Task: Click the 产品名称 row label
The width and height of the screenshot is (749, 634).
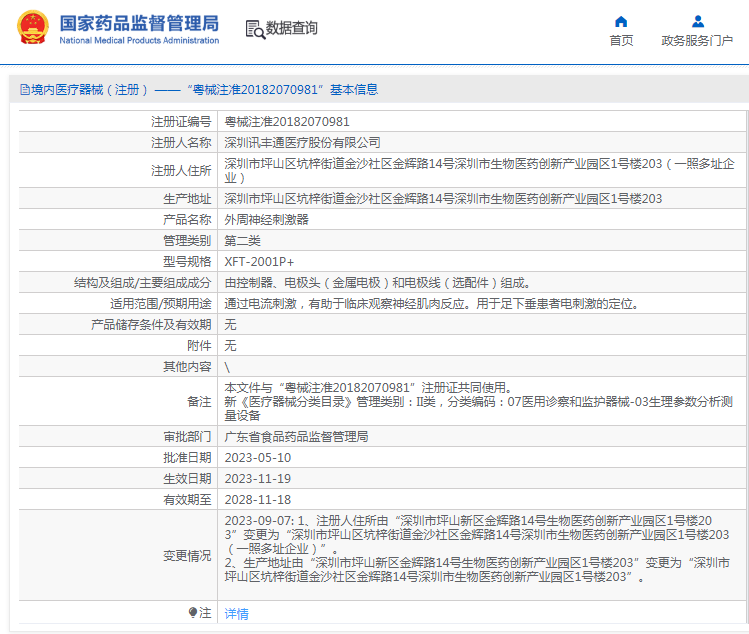Action: (187, 220)
